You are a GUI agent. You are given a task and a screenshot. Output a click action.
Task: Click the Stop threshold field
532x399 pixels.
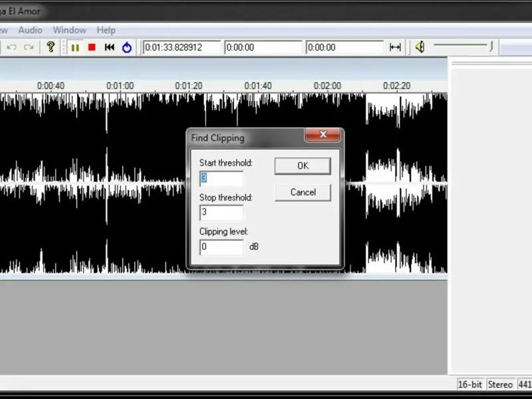(221, 212)
